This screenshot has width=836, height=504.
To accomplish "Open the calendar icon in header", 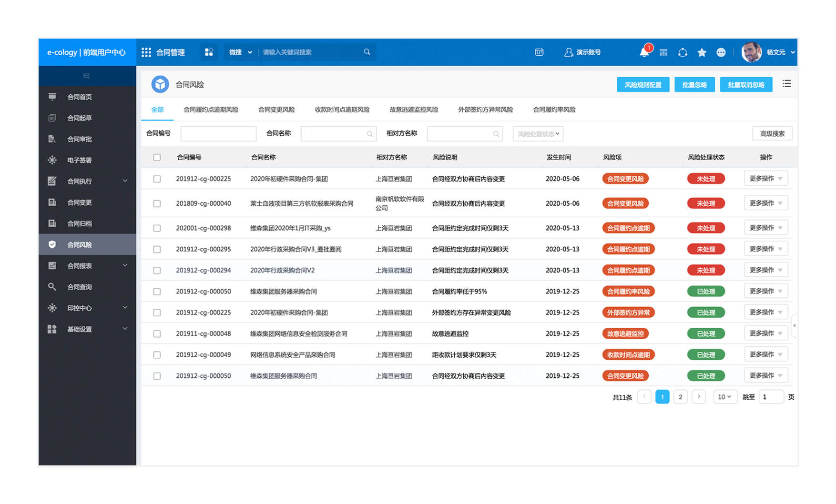I will coord(539,52).
